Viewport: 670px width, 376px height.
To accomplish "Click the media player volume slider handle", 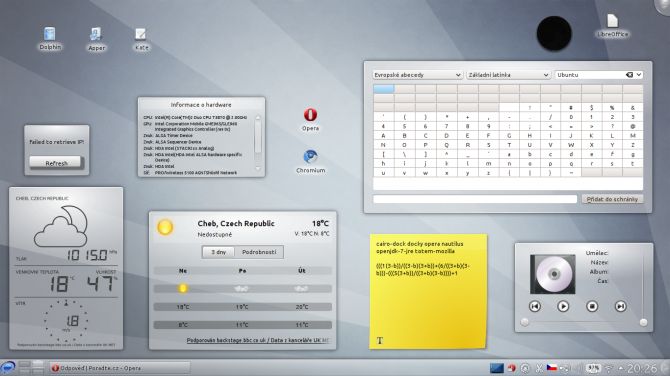I will coord(644,322).
